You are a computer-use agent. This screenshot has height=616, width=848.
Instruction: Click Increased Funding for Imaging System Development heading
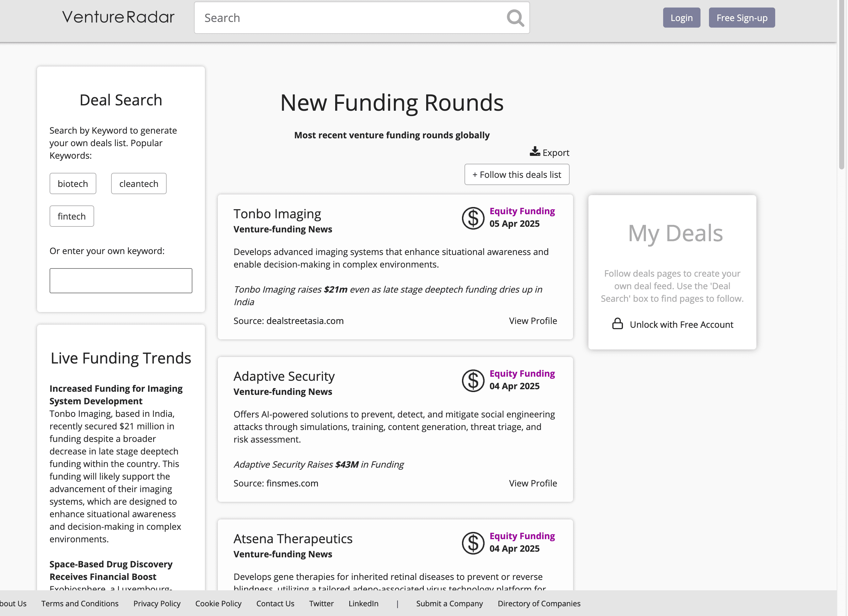click(x=116, y=395)
